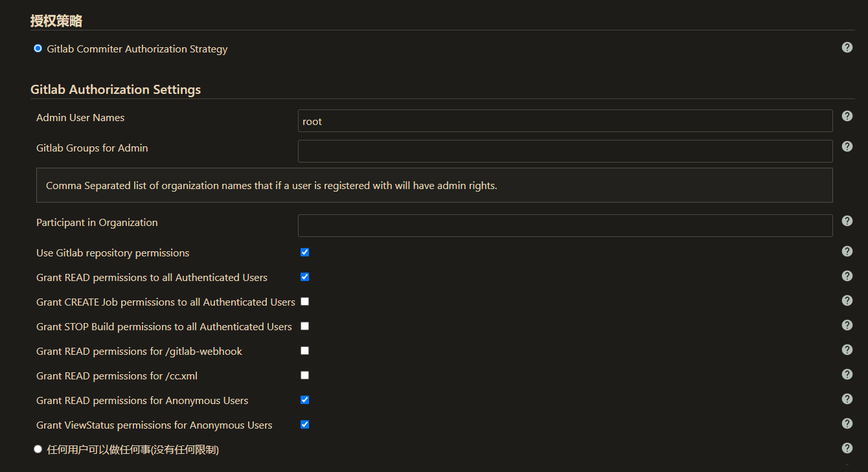Enable Grant CREATE Job permissions to Authenticated Users
The image size is (868, 472).
(304, 302)
